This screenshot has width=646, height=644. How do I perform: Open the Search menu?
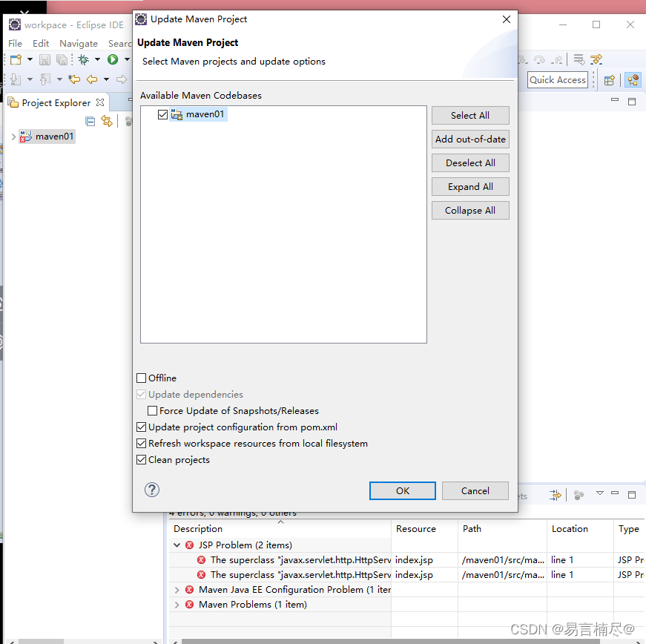click(x=120, y=43)
